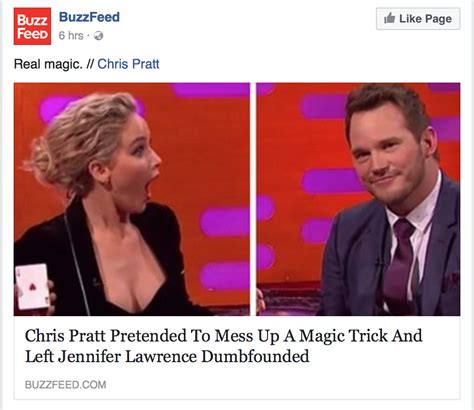
Task: Visit the BUZZFEED.COM source domain
Action: 66,385
